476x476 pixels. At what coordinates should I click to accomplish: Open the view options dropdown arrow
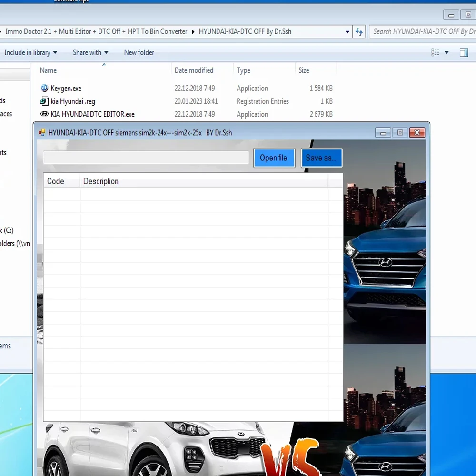point(446,52)
